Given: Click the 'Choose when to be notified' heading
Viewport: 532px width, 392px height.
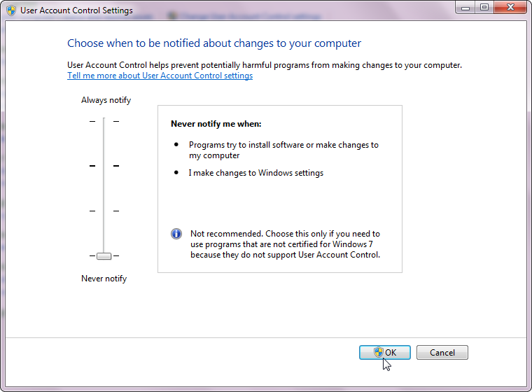Looking at the screenshot, I should point(214,43).
